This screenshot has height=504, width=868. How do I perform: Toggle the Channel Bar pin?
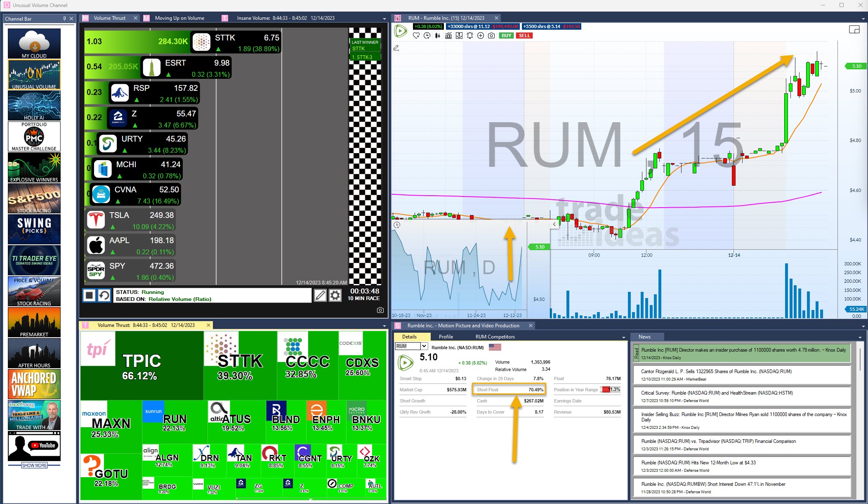click(64, 19)
